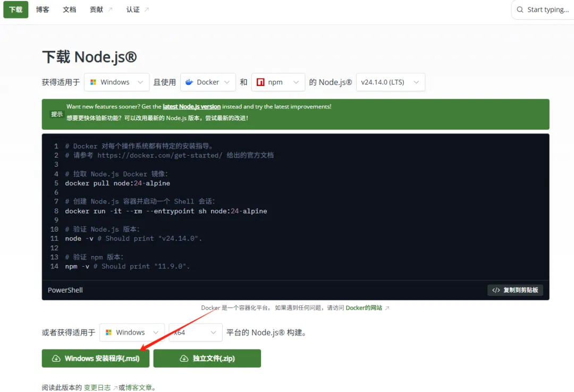Open the v24.14.0 (LTS) version dropdown
Viewport: 574px width, 392px height.
pyautogui.click(x=390, y=82)
